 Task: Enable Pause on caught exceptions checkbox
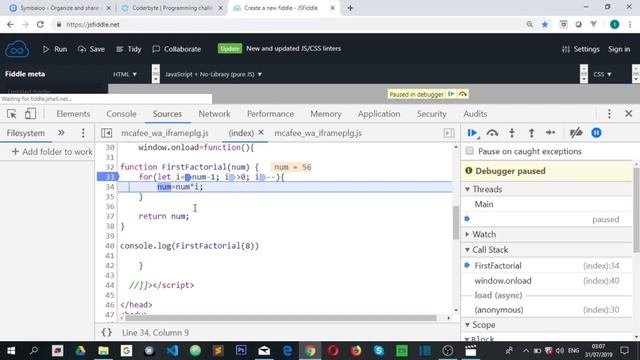(x=470, y=151)
